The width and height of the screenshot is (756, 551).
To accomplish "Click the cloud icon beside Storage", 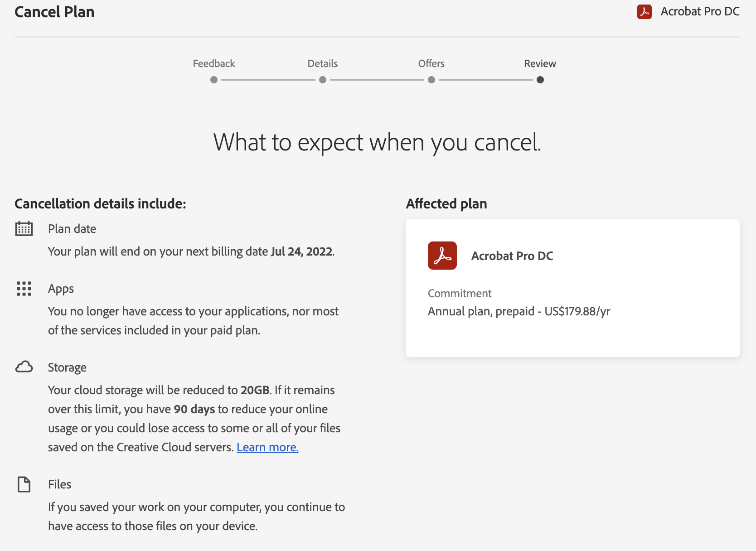I will click(x=24, y=367).
